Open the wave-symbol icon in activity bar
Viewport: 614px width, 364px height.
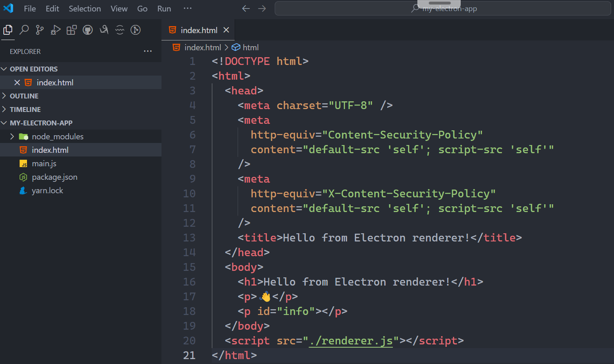[120, 30]
